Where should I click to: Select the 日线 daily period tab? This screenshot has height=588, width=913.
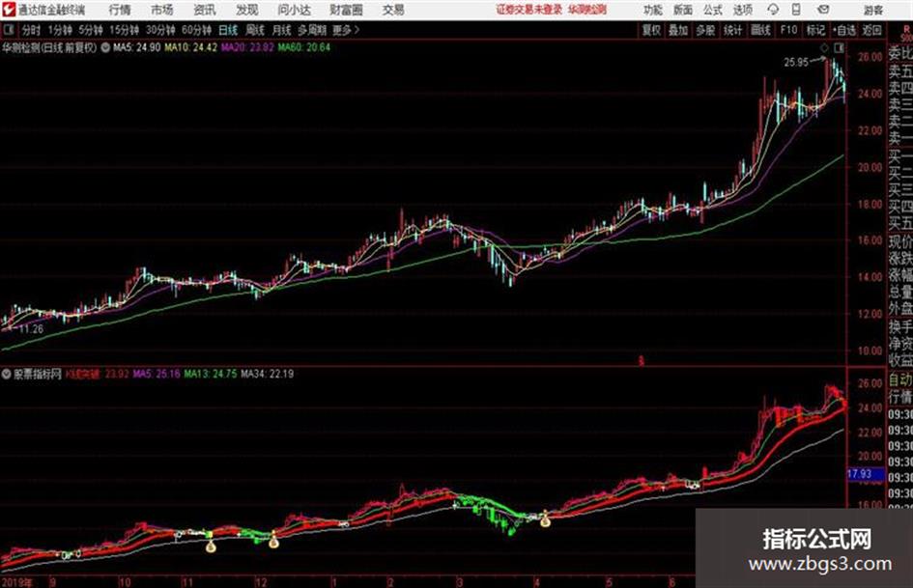(228, 30)
